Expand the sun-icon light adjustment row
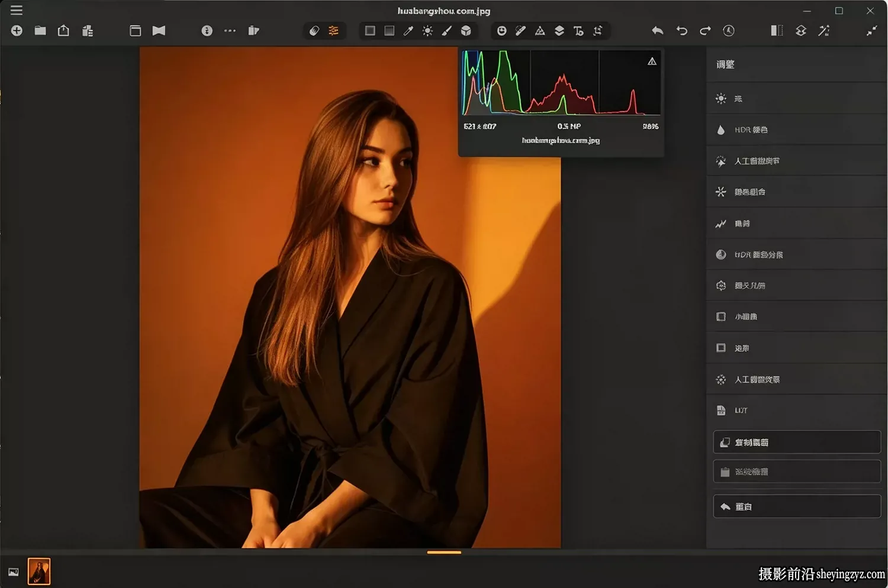The width and height of the screenshot is (888, 588). (x=796, y=98)
